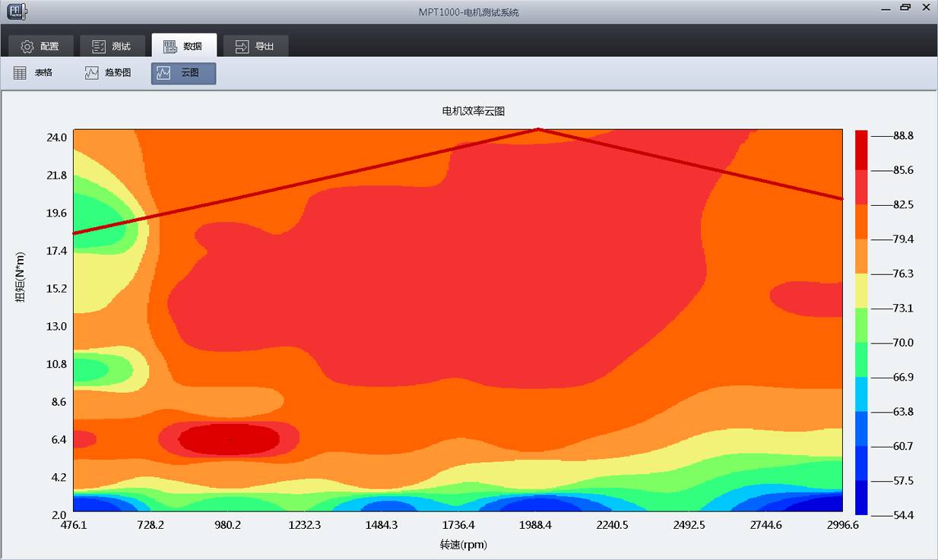Viewport: 938px width, 560px height.
Task: Close the MPT1000 window
Action: click(924, 8)
